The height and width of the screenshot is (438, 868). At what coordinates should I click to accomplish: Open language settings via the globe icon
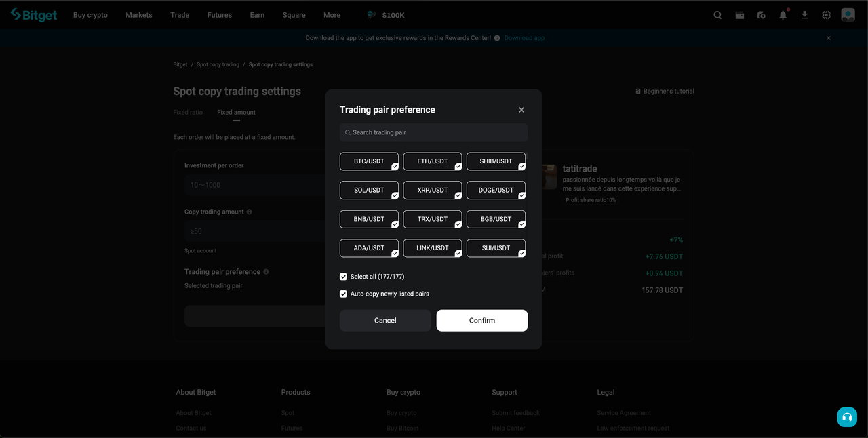click(x=826, y=14)
